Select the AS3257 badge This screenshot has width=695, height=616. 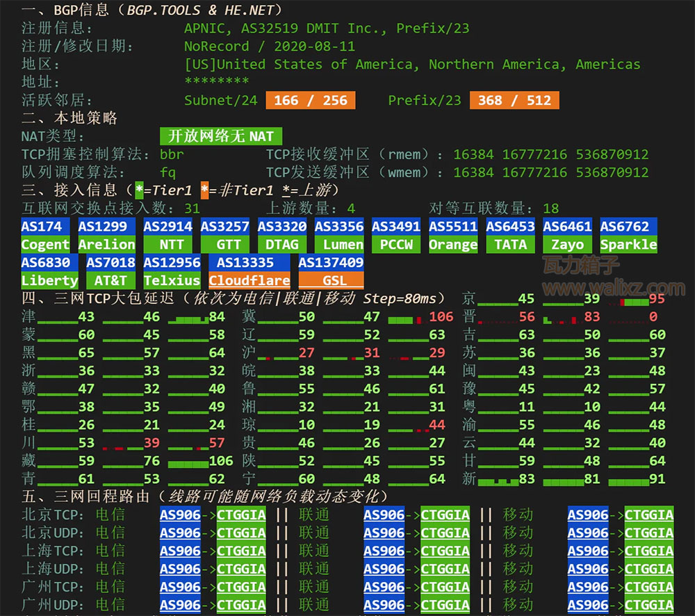(x=224, y=226)
